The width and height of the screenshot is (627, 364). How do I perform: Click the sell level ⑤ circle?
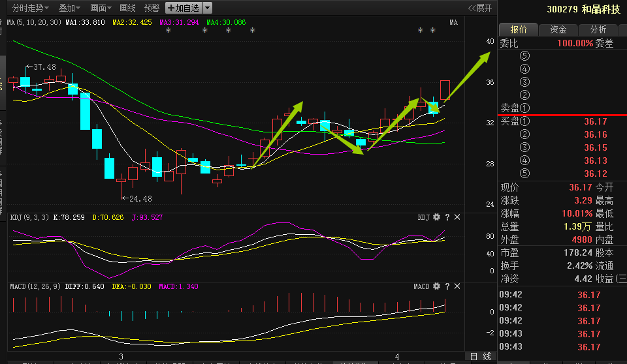[x=524, y=56]
